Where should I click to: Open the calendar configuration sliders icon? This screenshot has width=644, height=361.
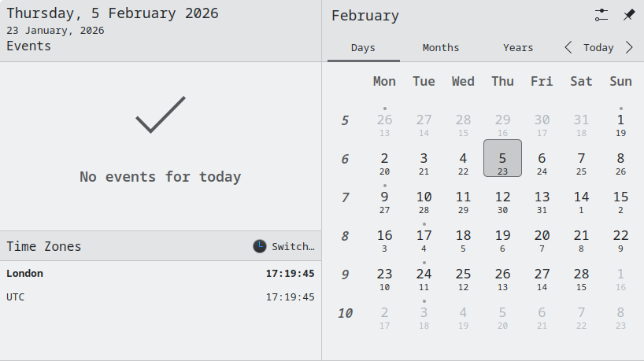(x=601, y=15)
